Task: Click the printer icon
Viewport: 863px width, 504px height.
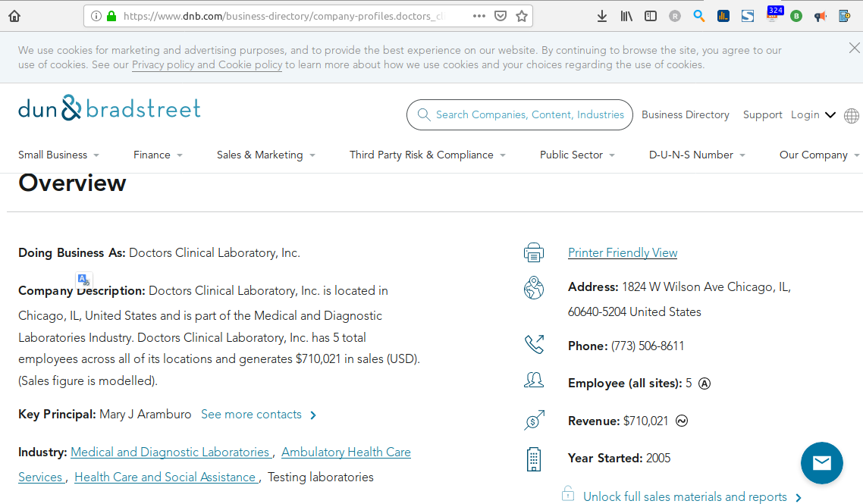Action: click(x=533, y=252)
